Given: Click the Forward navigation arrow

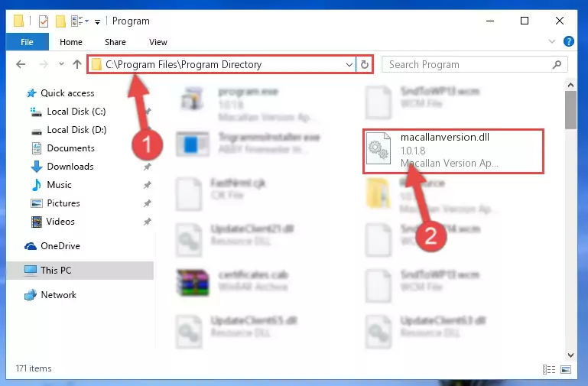Looking at the screenshot, I should coord(44,64).
